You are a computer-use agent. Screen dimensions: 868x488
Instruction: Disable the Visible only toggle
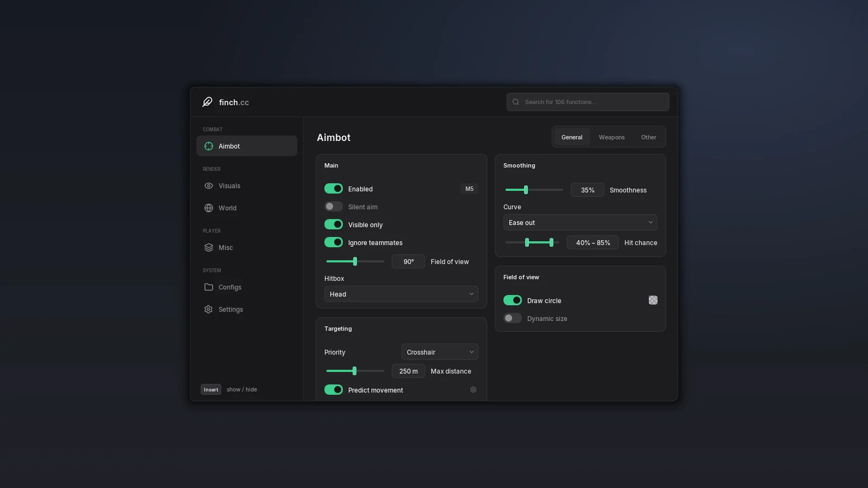[x=334, y=224]
